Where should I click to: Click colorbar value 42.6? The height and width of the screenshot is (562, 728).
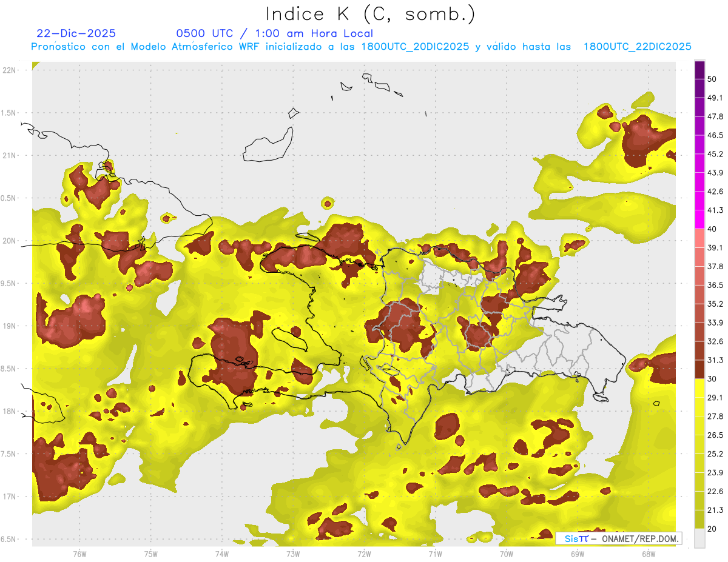pyautogui.click(x=715, y=192)
